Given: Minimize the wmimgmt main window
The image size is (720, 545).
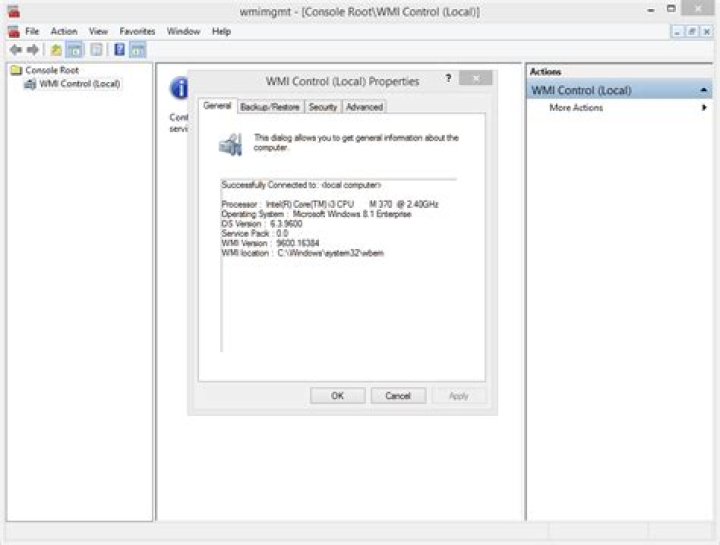Looking at the screenshot, I should point(651,10).
